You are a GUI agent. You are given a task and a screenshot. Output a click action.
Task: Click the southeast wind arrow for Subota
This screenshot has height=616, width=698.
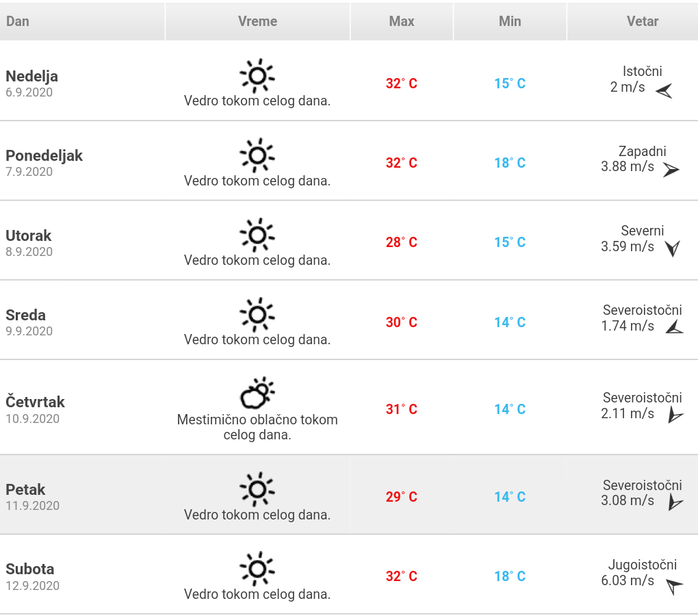tap(674, 586)
